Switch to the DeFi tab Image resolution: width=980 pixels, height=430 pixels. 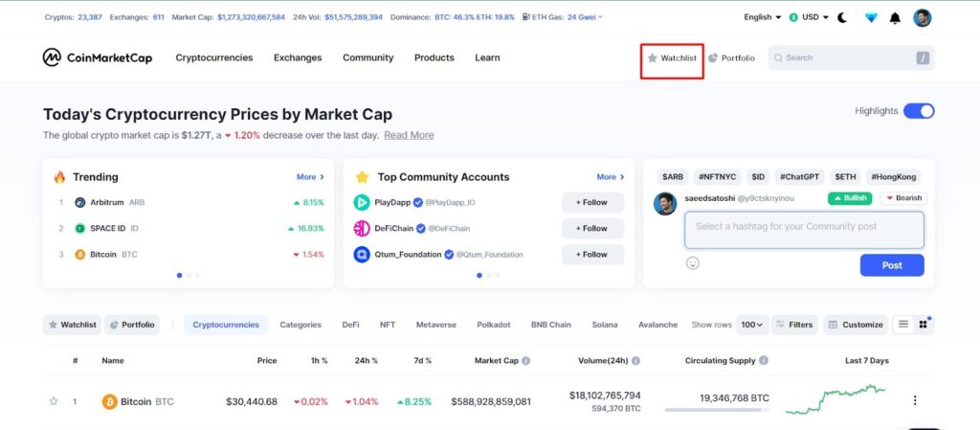(350, 325)
